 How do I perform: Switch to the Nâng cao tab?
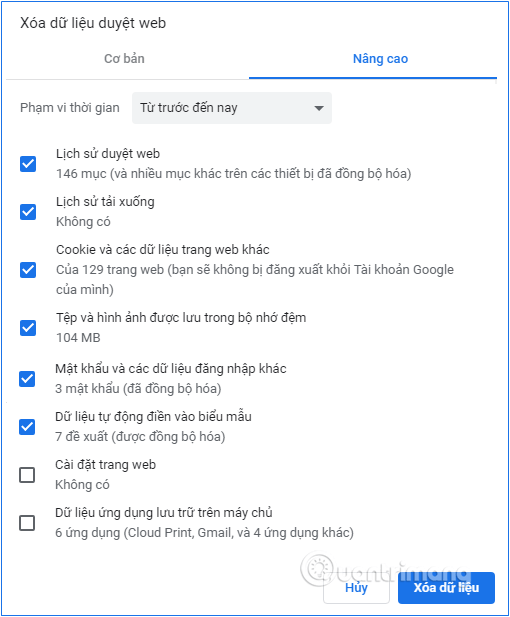tap(380, 59)
